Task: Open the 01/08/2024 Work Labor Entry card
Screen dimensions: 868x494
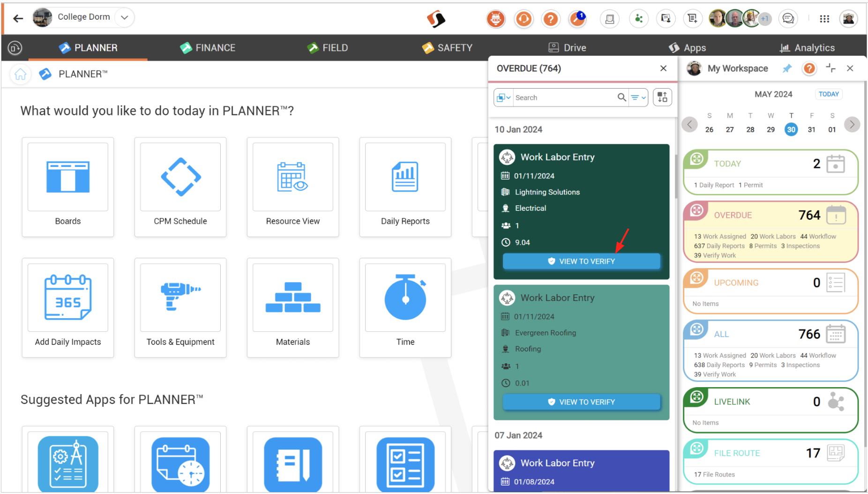Action: click(x=581, y=471)
